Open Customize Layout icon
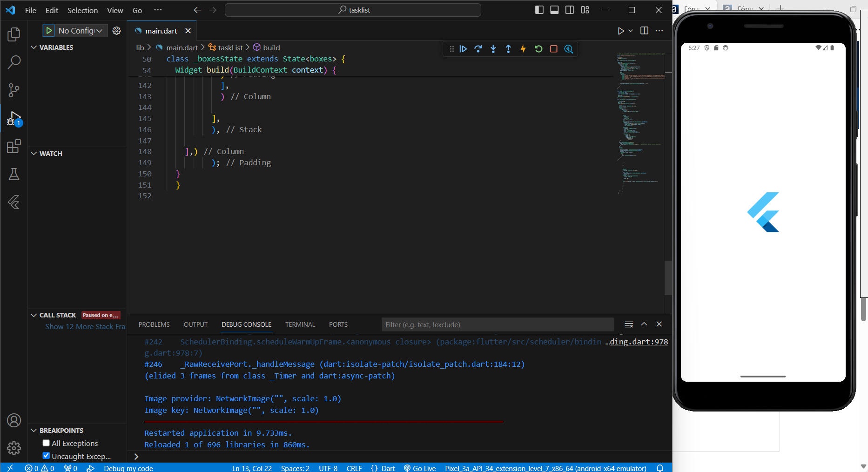 (x=585, y=10)
